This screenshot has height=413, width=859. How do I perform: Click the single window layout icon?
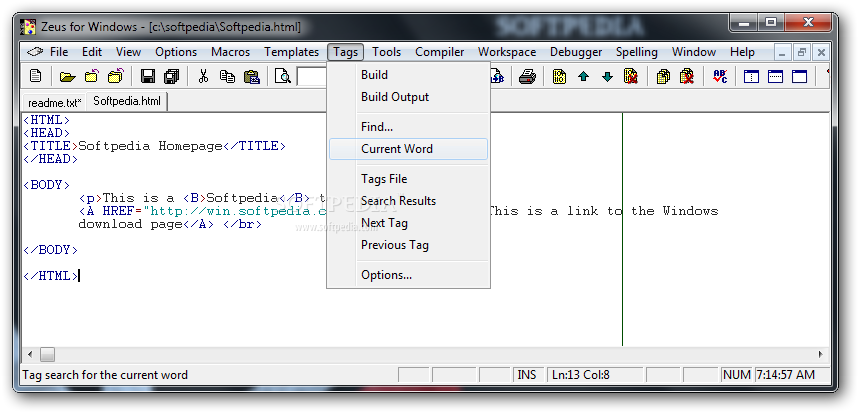799,76
